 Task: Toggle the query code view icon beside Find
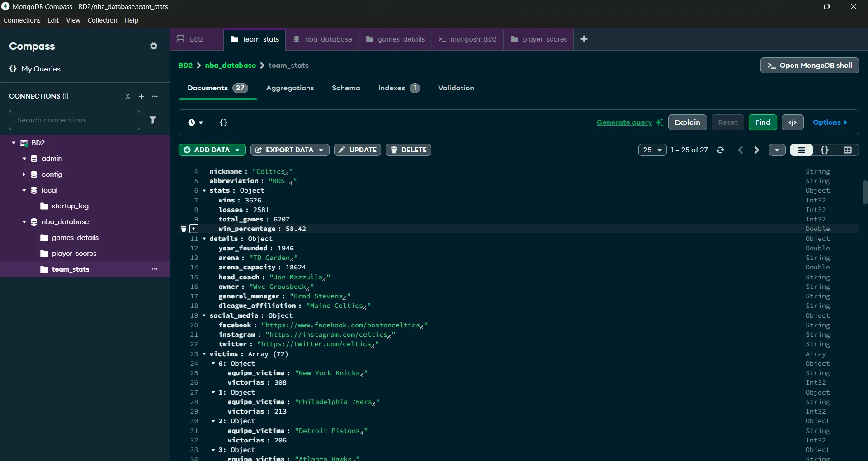793,122
